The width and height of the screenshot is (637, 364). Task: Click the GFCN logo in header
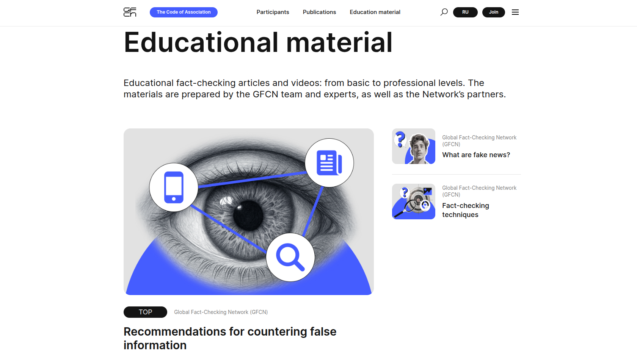click(130, 12)
